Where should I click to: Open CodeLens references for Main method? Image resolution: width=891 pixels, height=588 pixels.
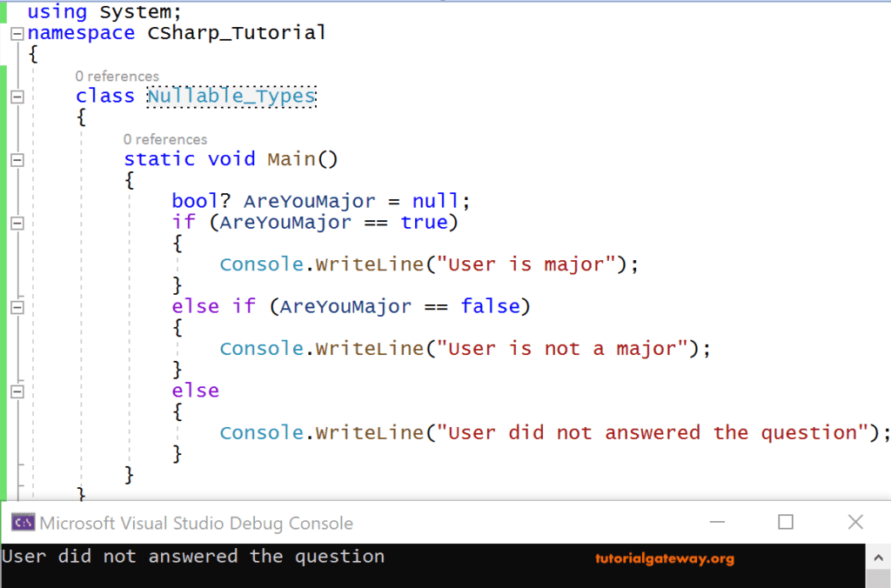(x=165, y=139)
